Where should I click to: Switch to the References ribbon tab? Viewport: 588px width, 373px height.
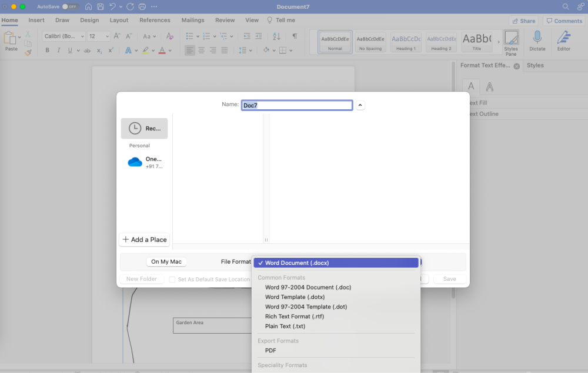coord(155,19)
